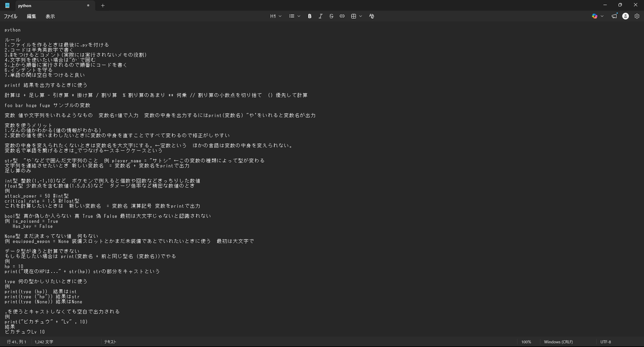Expand the table options dropdown arrow
Viewport: 644px width, 347px height.
[361, 16]
